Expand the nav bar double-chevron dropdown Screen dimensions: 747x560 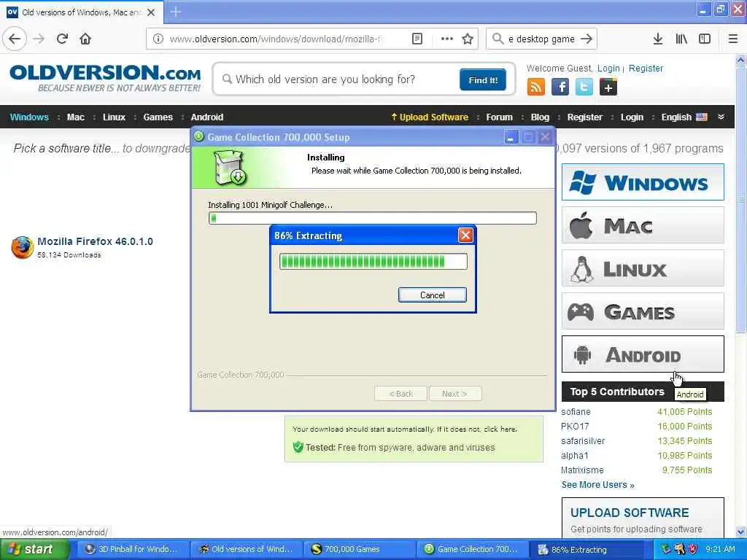tap(721, 117)
